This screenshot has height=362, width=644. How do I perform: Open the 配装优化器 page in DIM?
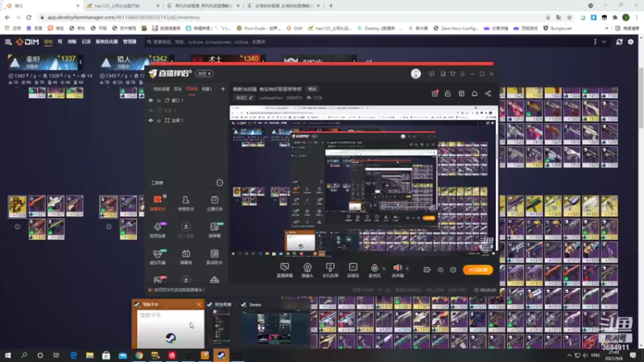tap(106, 42)
